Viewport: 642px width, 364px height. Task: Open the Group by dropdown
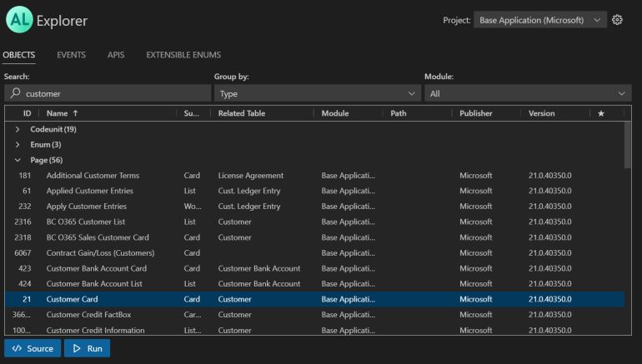317,94
